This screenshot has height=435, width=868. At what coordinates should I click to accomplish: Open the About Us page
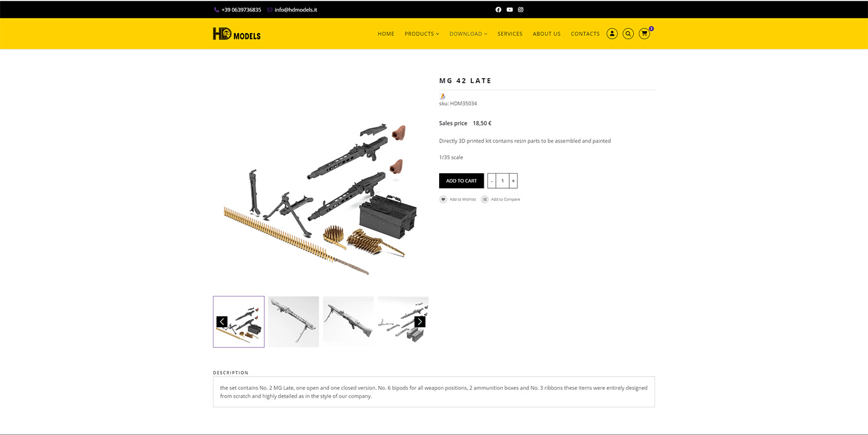coord(547,34)
